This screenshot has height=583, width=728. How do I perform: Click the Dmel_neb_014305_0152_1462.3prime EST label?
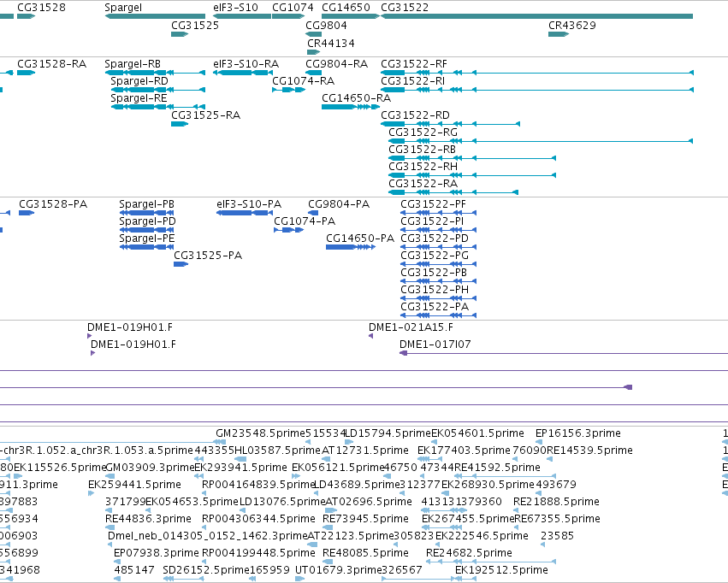click(x=208, y=536)
